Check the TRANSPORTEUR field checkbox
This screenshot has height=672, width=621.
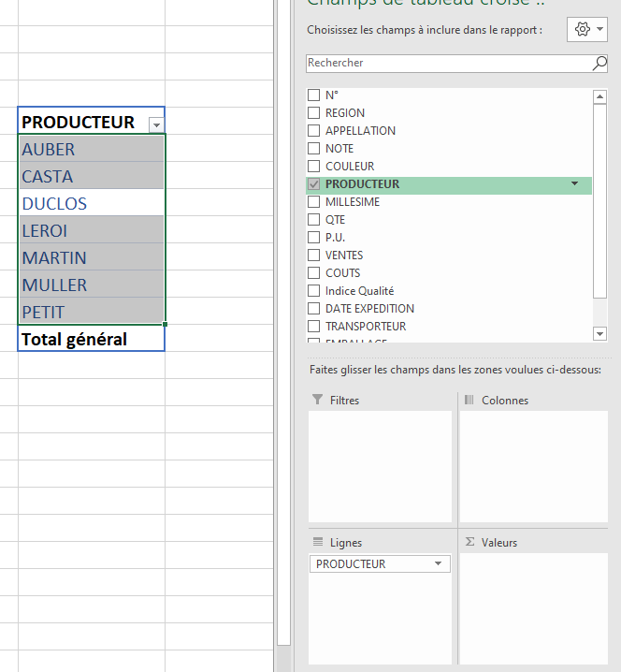[314, 327]
